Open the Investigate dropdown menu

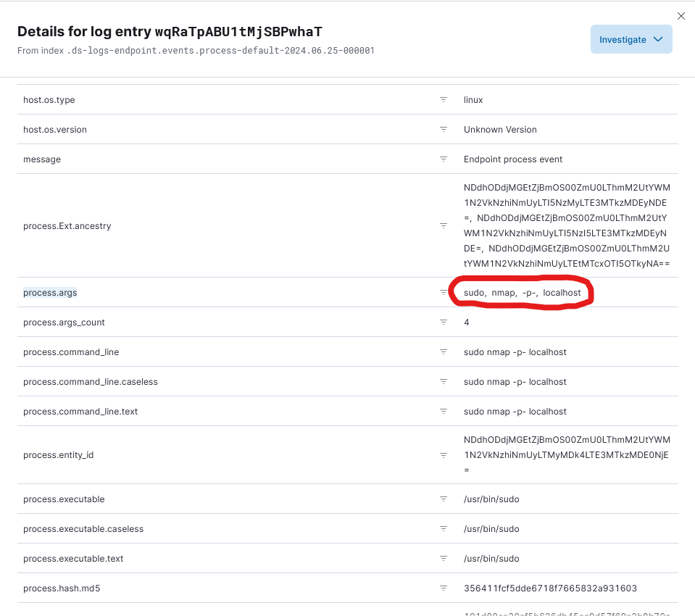(631, 39)
